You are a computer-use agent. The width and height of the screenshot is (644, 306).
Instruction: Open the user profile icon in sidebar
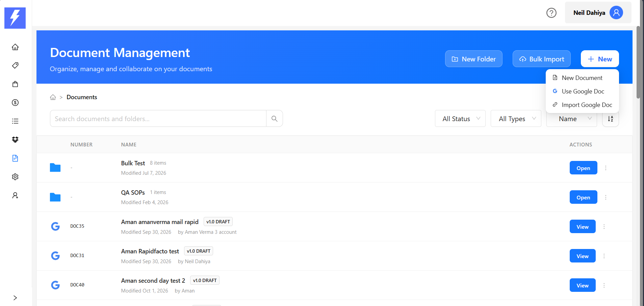coord(15,195)
